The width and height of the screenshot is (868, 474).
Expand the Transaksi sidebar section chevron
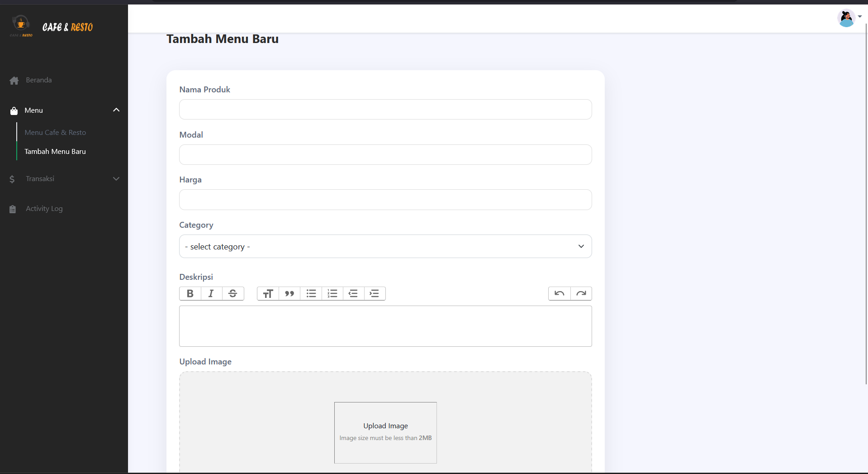pyautogui.click(x=116, y=179)
